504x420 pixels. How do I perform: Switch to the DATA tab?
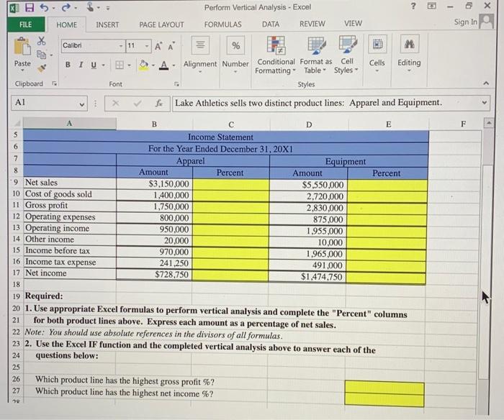pyautogui.click(x=270, y=24)
